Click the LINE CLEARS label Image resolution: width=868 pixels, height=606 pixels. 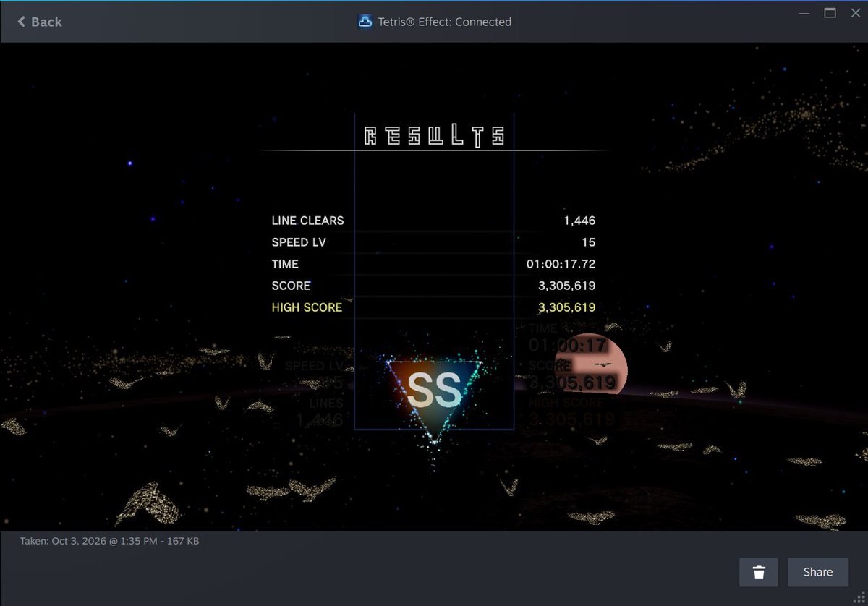click(x=308, y=221)
